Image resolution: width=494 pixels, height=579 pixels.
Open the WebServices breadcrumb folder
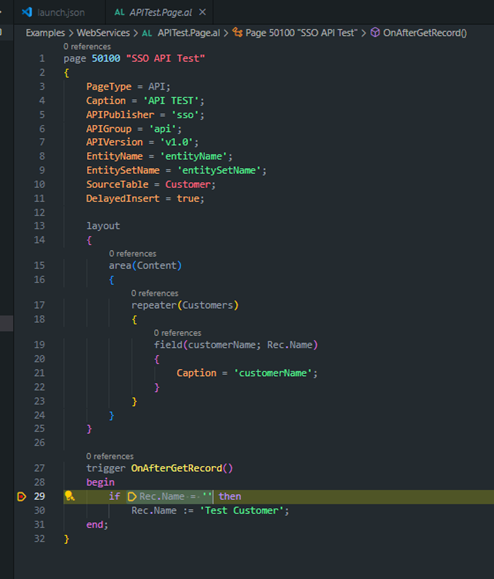point(103,33)
